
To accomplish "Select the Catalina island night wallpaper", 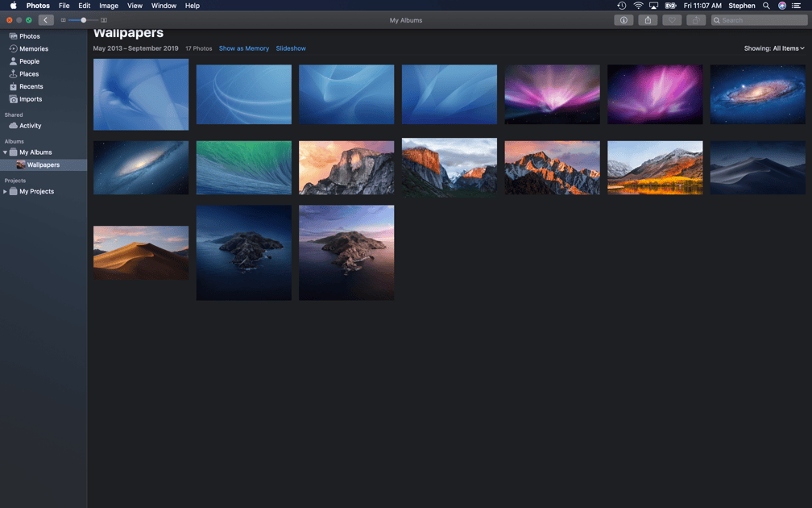I will coord(244,252).
